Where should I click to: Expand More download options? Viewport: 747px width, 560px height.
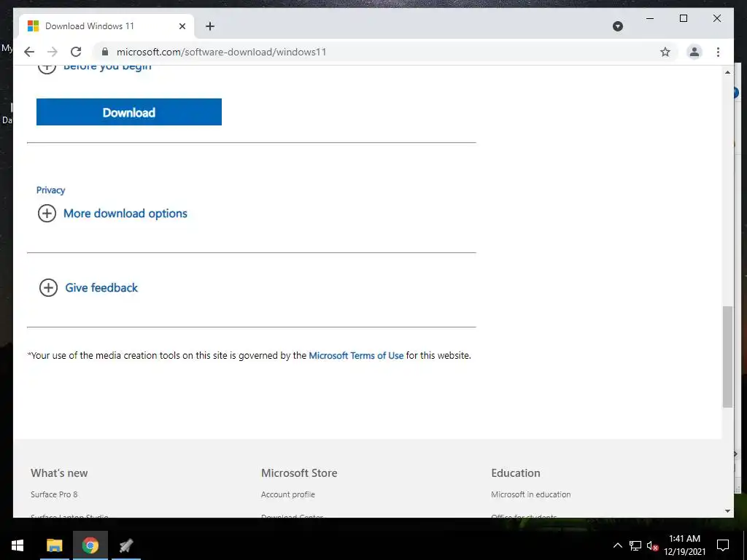click(x=112, y=214)
